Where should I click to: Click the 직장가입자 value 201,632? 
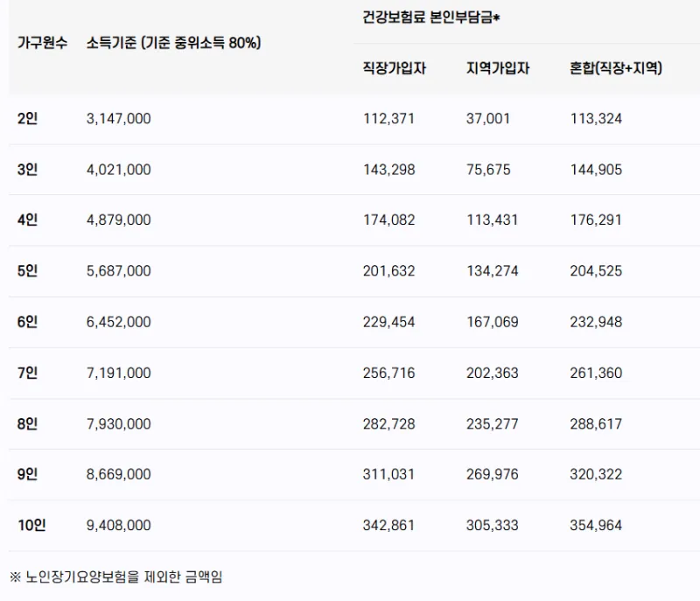point(389,271)
